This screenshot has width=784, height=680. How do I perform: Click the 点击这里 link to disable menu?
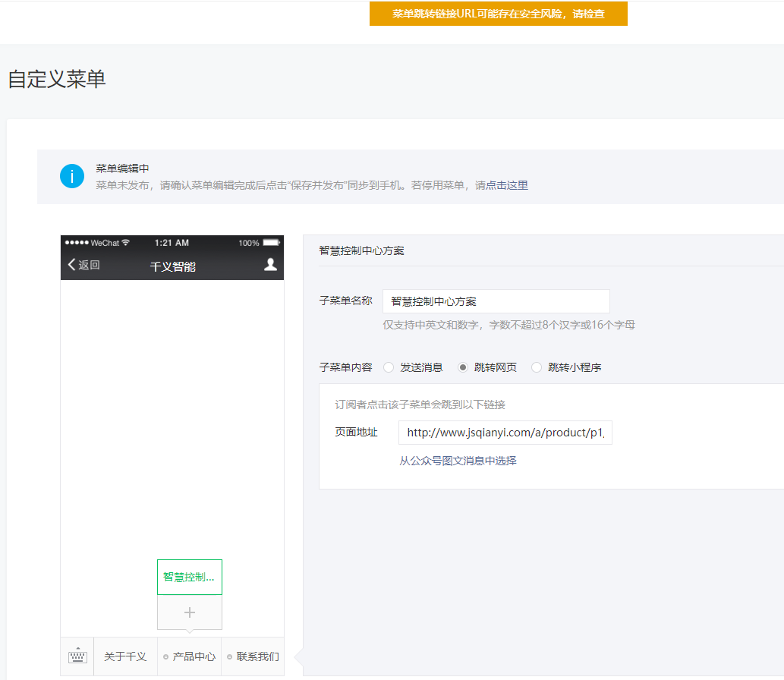[507, 185]
